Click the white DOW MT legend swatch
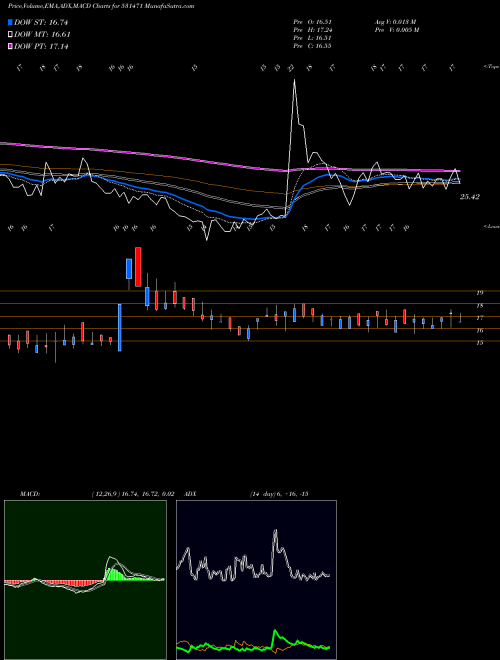The image size is (500, 660). pos(10,35)
